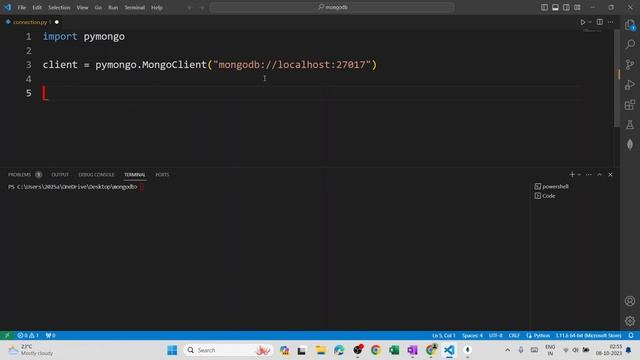Close the terminal panel
The width and height of the screenshot is (640, 360).
610,175
